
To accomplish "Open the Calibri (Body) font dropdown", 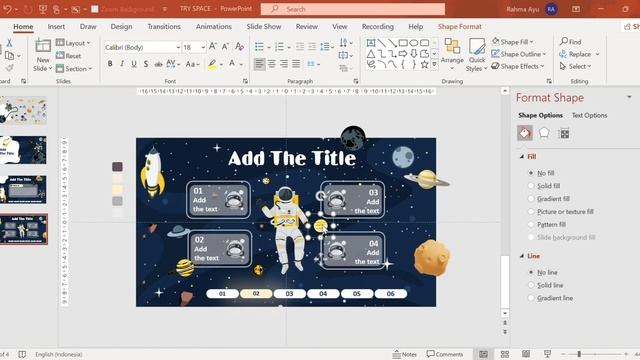I will 178,47.
